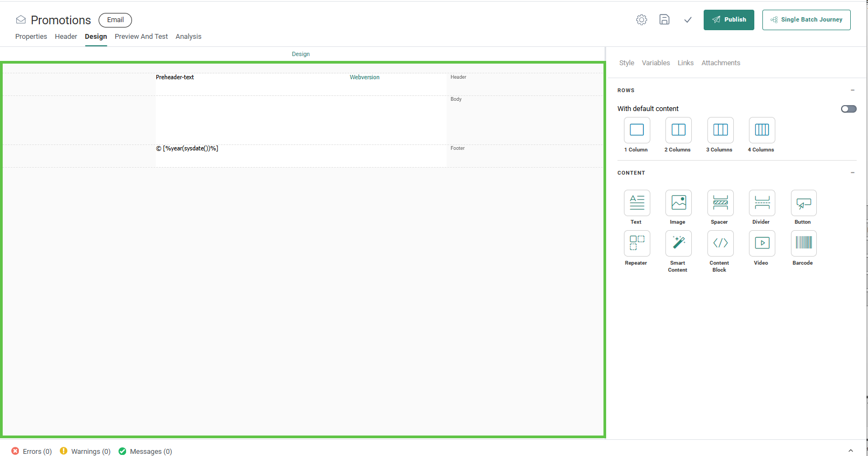Select the Text content block icon

(x=637, y=203)
